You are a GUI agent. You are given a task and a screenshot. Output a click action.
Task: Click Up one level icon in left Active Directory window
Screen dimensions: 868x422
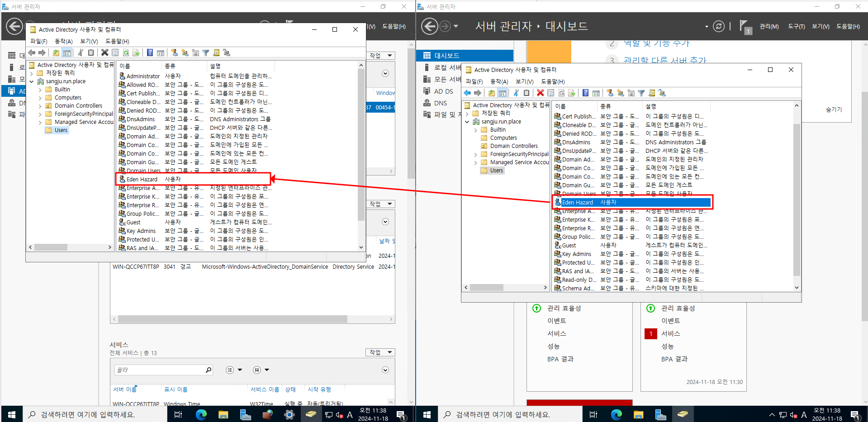(56, 53)
